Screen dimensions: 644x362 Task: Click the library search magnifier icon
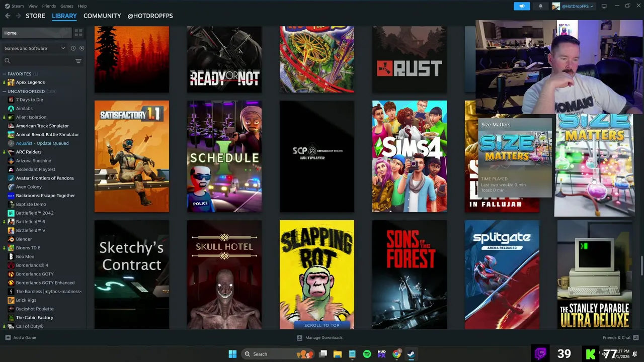(7, 61)
